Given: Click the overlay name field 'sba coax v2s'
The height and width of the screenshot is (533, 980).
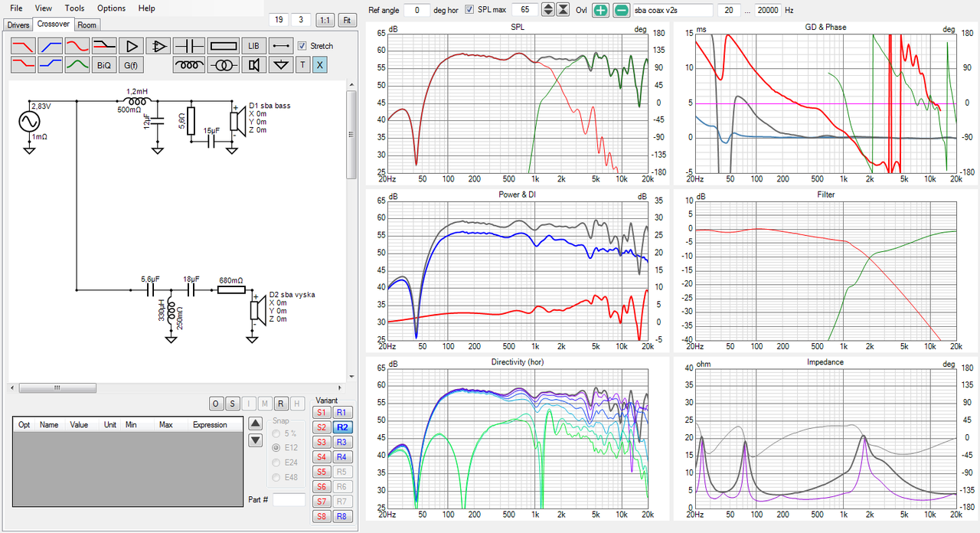Looking at the screenshot, I should pyautogui.click(x=672, y=9).
